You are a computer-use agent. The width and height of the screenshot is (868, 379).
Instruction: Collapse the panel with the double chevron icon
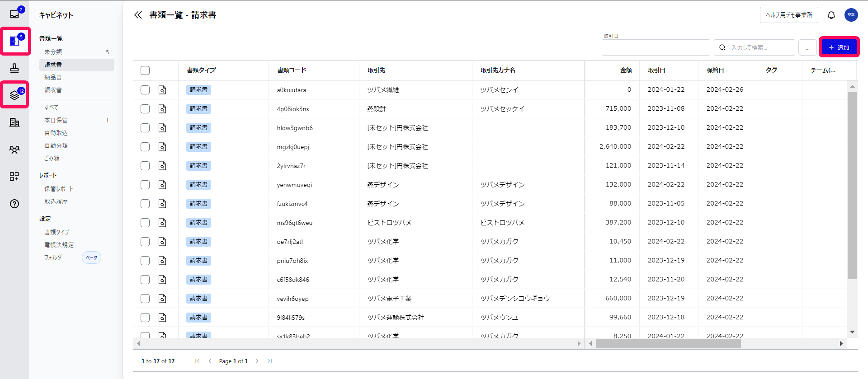pyautogui.click(x=138, y=15)
